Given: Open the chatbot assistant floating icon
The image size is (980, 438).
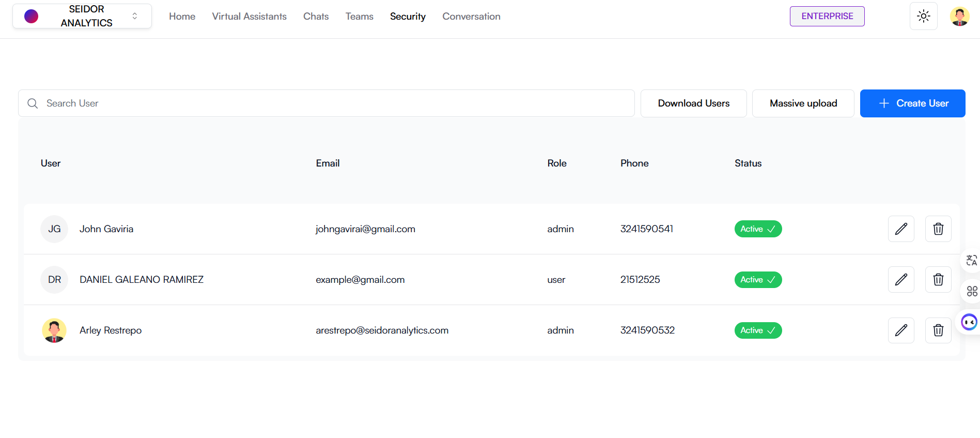Looking at the screenshot, I should coord(969,322).
